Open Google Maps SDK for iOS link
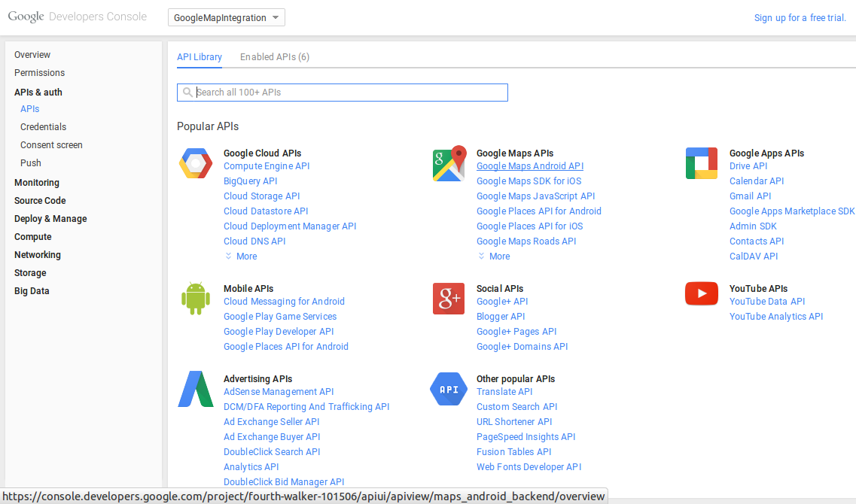Screen dimensions: 856x504 click(x=529, y=181)
